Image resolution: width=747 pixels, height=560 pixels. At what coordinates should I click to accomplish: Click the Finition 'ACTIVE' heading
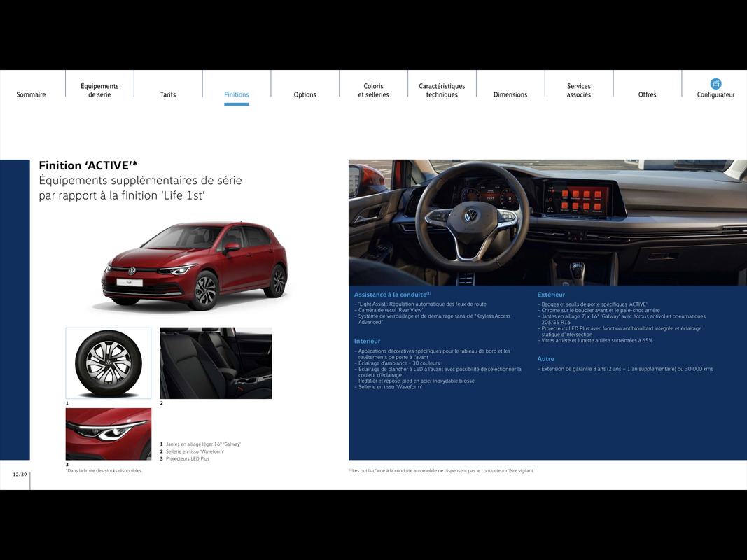tap(88, 166)
